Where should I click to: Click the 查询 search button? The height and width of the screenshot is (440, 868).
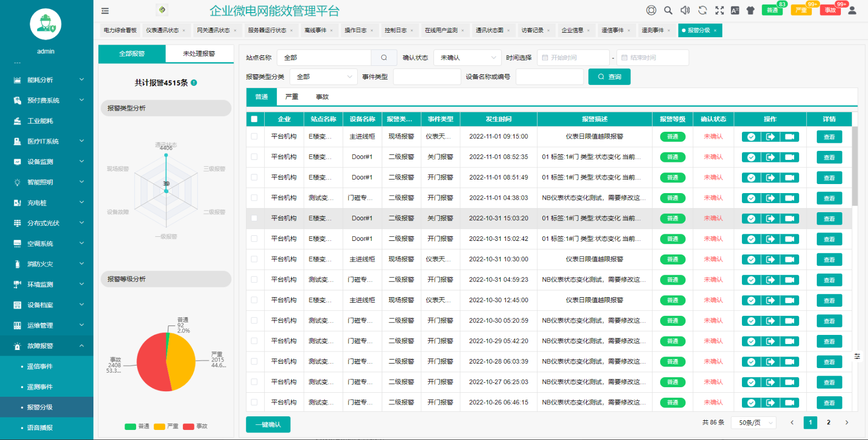point(609,77)
